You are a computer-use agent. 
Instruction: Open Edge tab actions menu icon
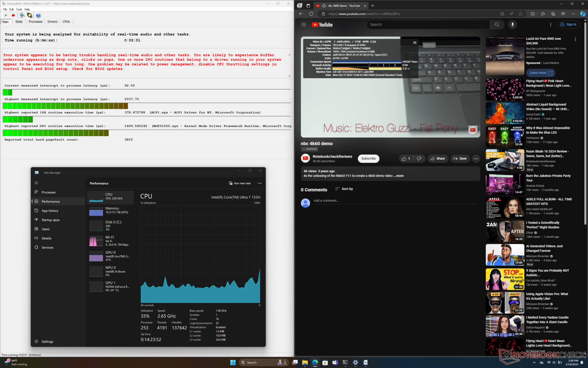coord(308,6)
